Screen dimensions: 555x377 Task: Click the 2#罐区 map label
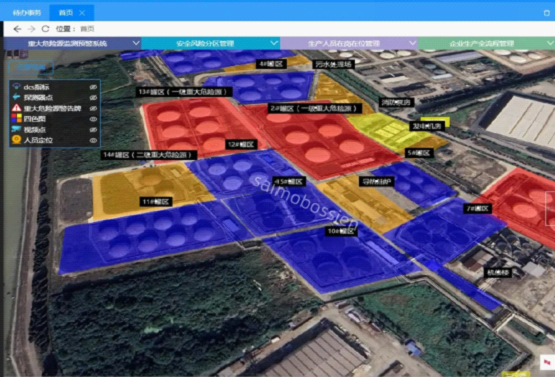point(315,108)
